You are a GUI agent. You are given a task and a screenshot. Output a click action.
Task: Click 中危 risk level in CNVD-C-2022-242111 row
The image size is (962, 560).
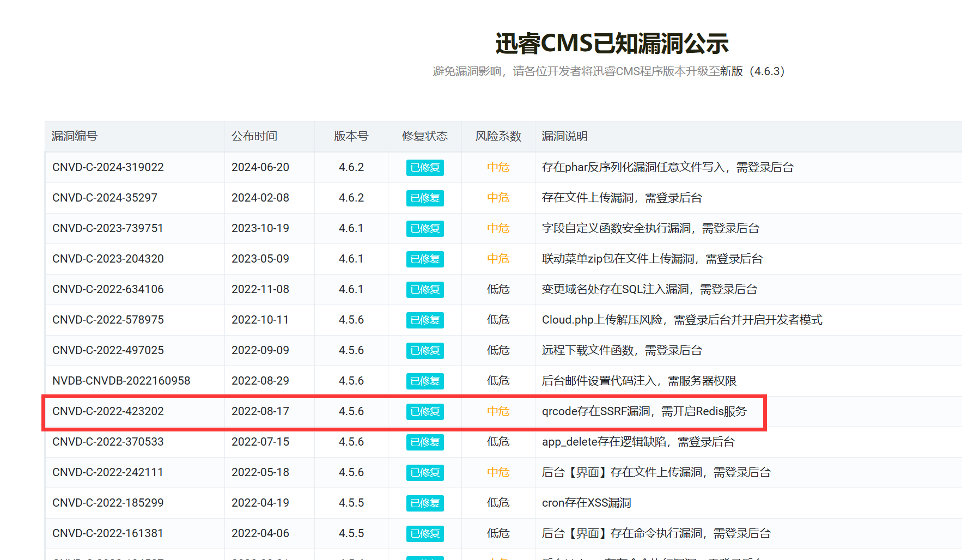[x=498, y=472]
